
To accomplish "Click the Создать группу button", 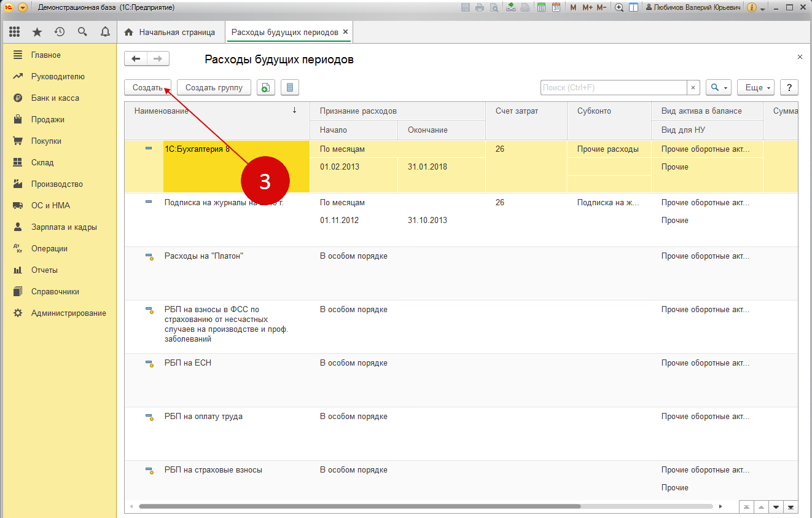I will 214,88.
